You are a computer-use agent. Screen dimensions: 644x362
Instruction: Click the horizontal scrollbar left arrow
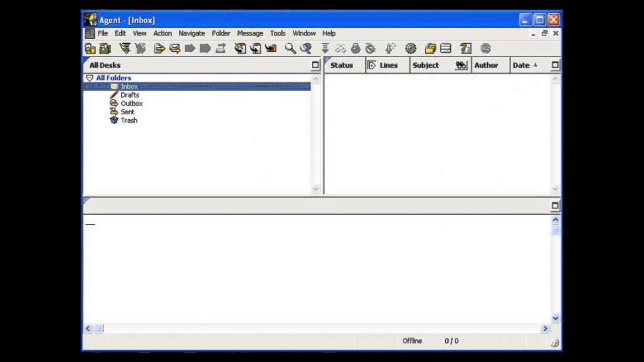click(88, 329)
